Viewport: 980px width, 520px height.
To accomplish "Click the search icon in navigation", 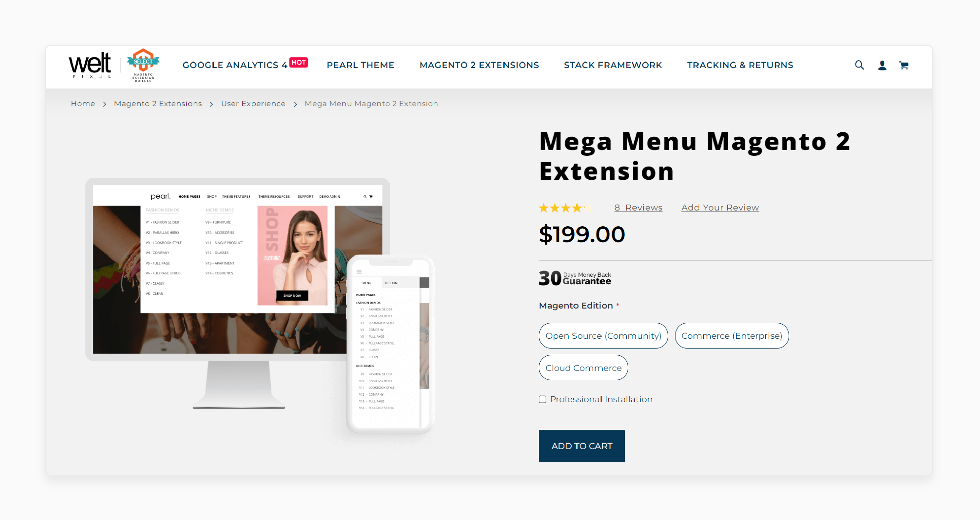I will [858, 65].
